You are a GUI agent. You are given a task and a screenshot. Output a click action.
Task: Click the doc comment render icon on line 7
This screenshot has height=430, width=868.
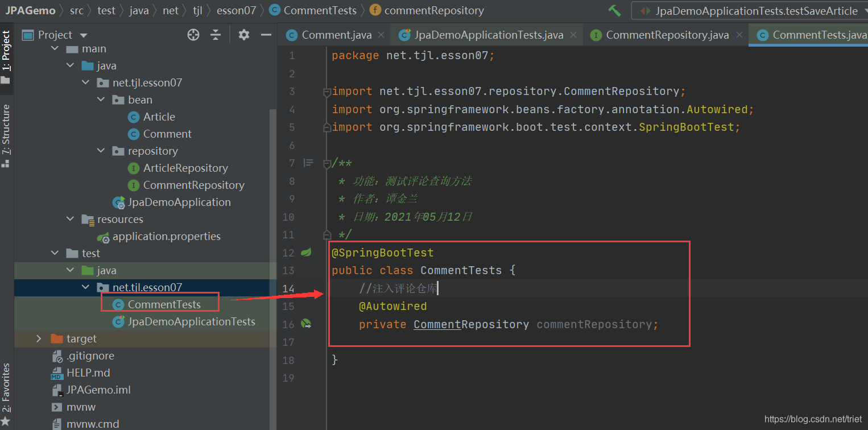(308, 163)
